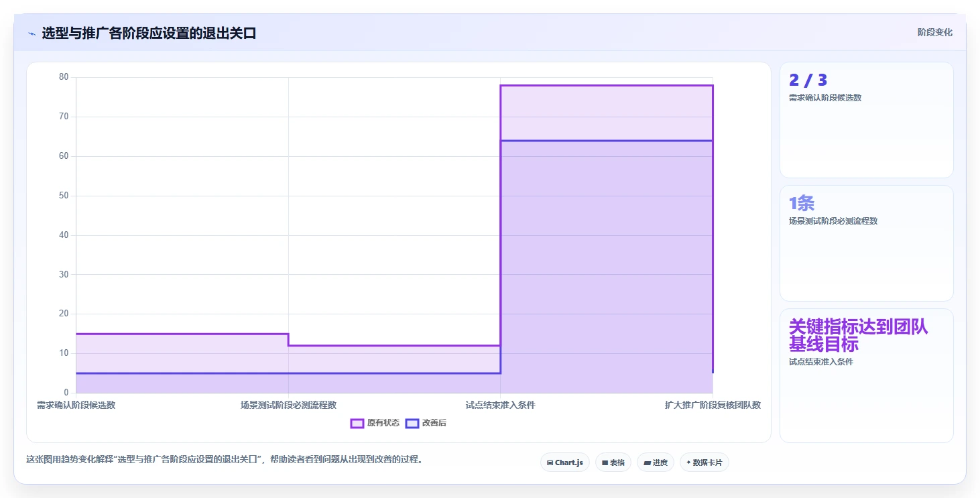Open the 1条 场景测试阶段必测流程数 card
This screenshot has height=498, width=980.
[867, 243]
